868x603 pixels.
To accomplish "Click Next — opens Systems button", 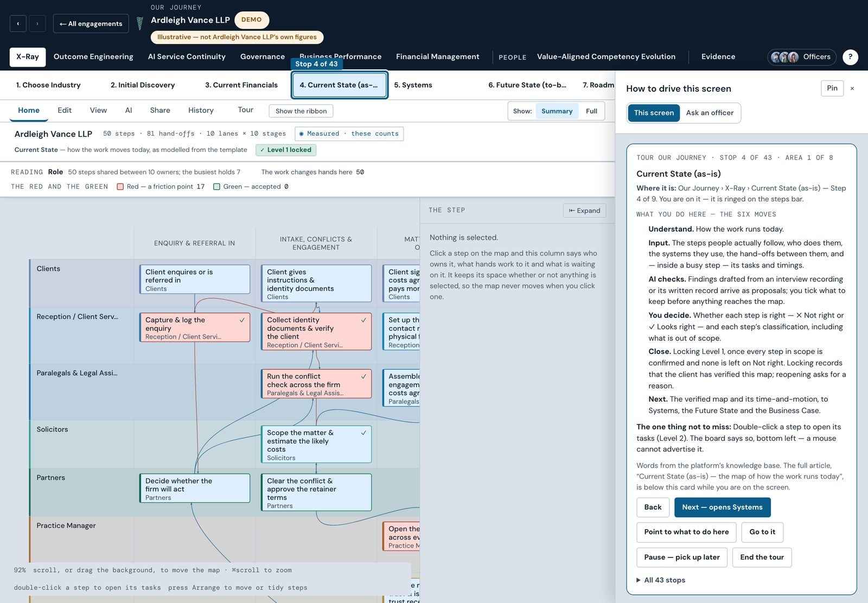I will coord(722,507).
